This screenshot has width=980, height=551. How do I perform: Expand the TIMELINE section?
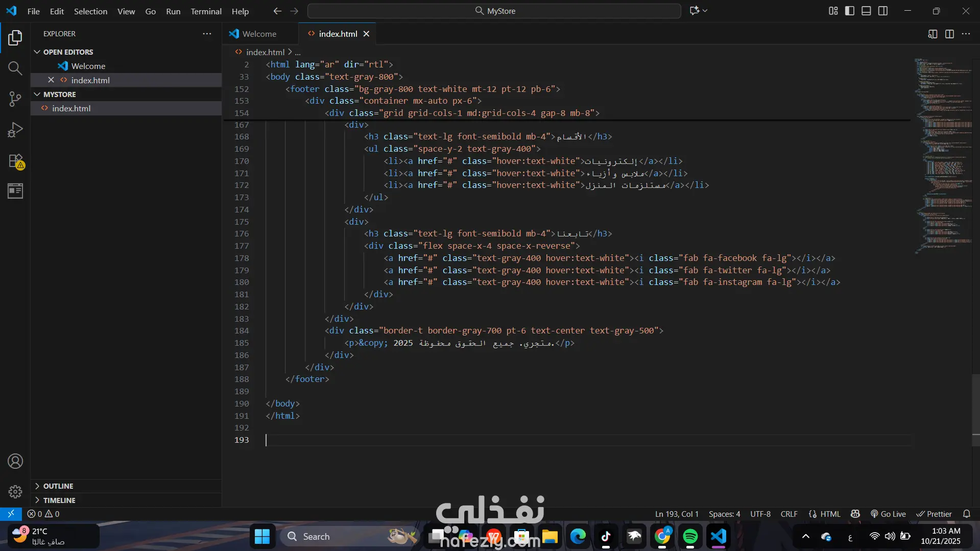coord(59,500)
